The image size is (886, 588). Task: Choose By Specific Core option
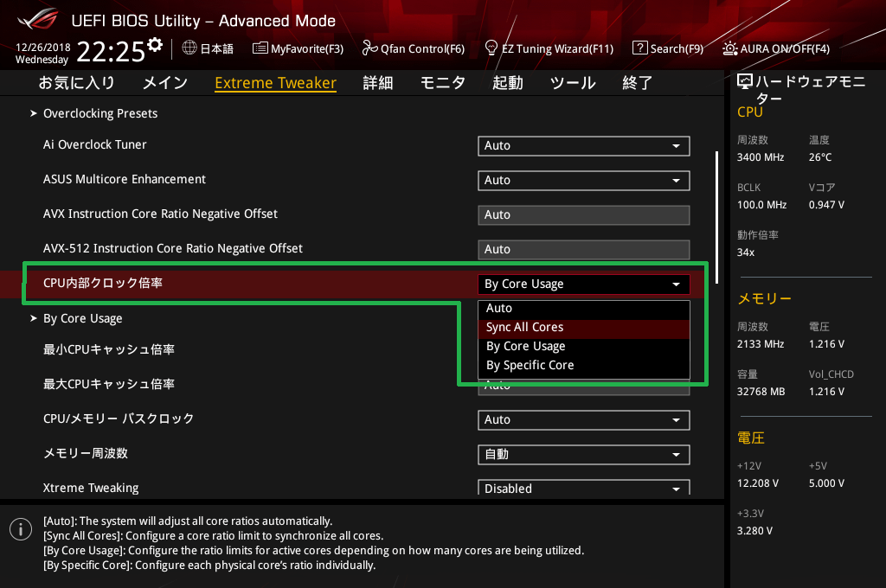pyautogui.click(x=584, y=366)
